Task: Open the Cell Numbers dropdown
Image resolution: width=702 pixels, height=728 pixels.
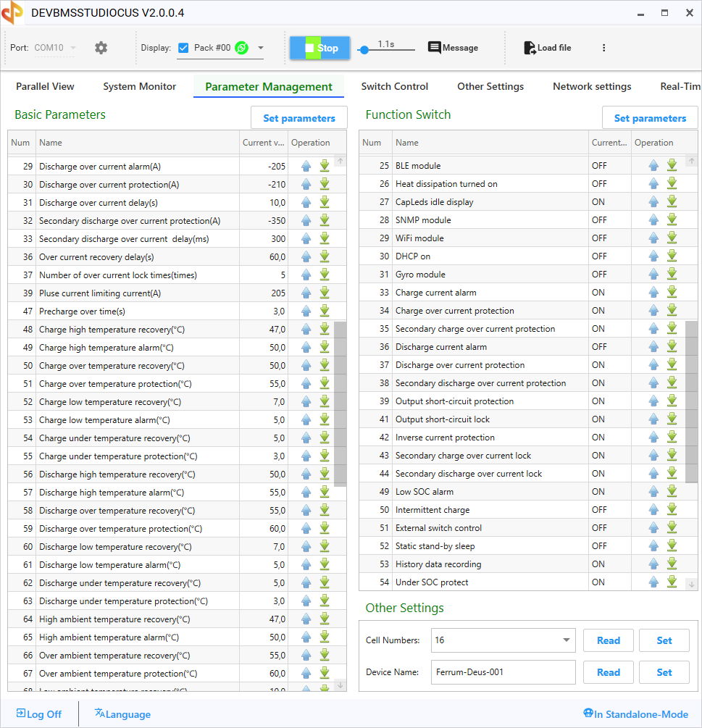Action: pyautogui.click(x=567, y=640)
